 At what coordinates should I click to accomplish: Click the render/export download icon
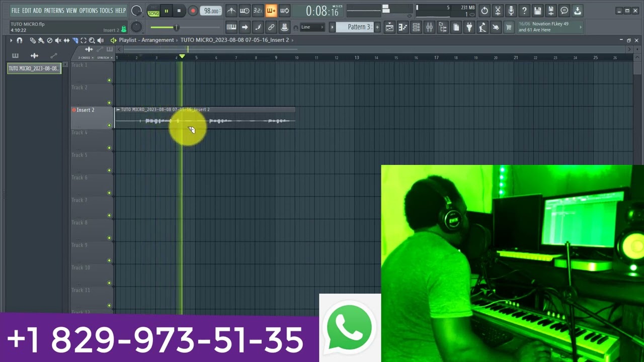[578, 11]
